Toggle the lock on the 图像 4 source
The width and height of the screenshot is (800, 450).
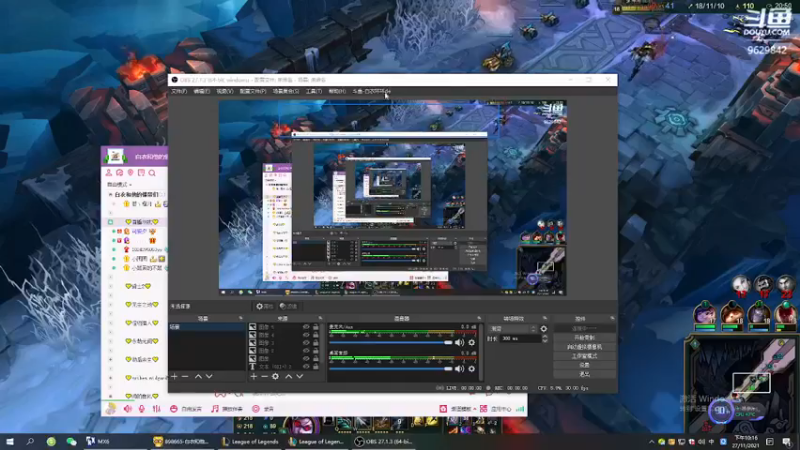(316, 335)
